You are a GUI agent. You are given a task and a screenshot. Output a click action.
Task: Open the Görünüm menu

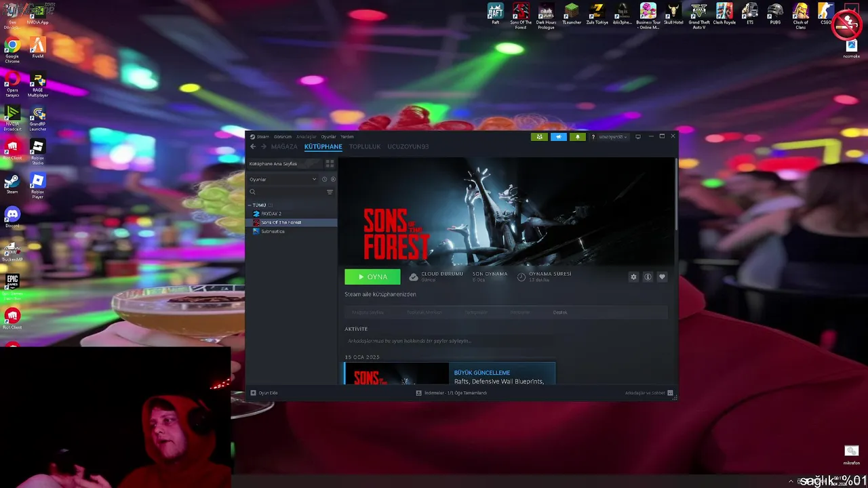tap(282, 137)
